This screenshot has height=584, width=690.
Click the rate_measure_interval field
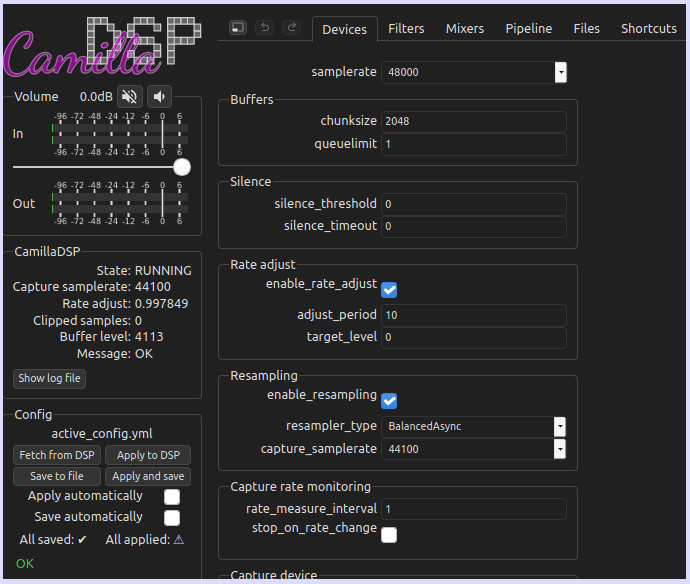(x=474, y=509)
